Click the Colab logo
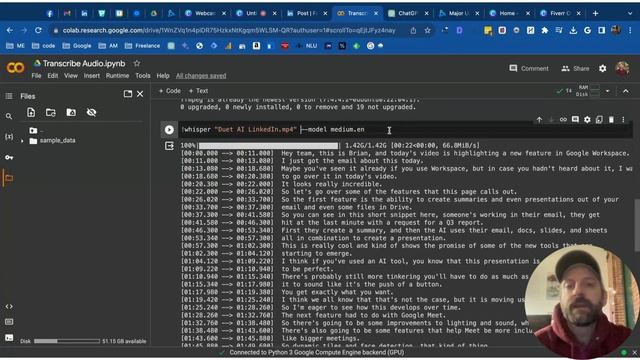640x360 pixels. [16, 67]
